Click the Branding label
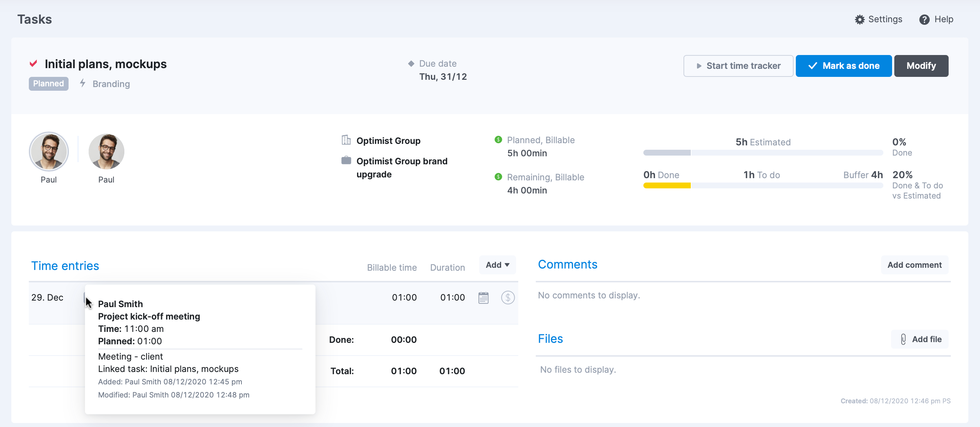The image size is (980, 427). click(x=111, y=84)
